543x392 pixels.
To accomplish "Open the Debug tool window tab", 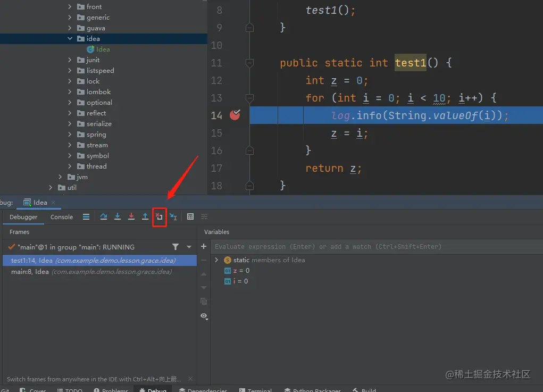I will (153, 390).
